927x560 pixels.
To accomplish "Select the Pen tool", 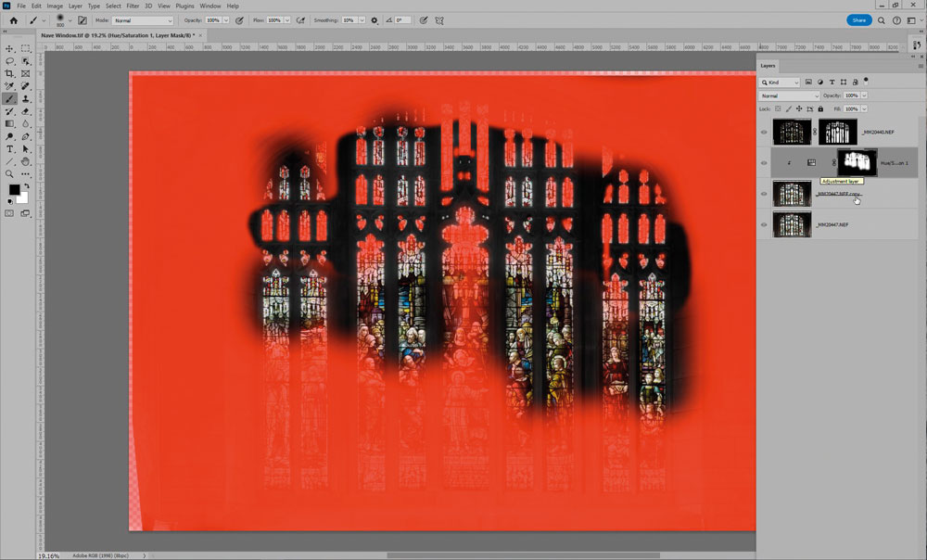I will [x=25, y=136].
